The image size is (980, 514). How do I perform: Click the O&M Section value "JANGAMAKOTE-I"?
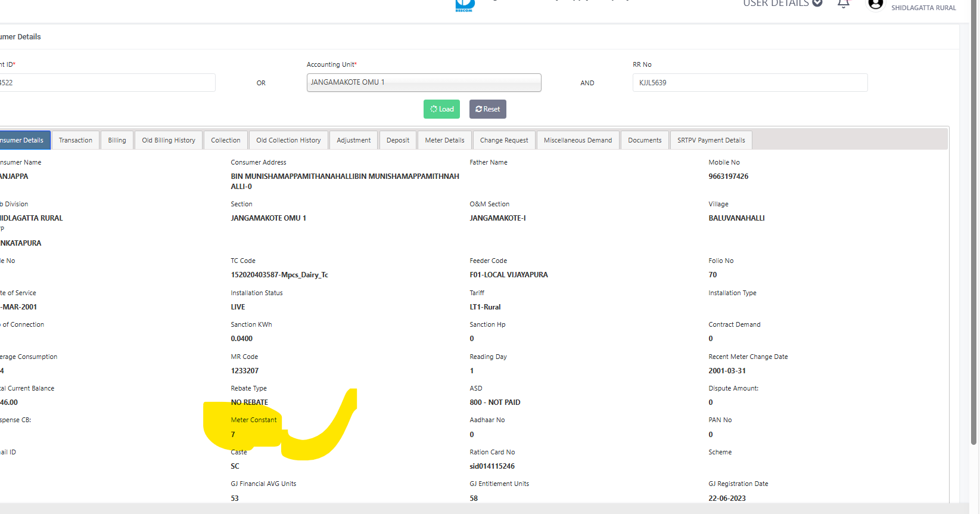click(498, 218)
